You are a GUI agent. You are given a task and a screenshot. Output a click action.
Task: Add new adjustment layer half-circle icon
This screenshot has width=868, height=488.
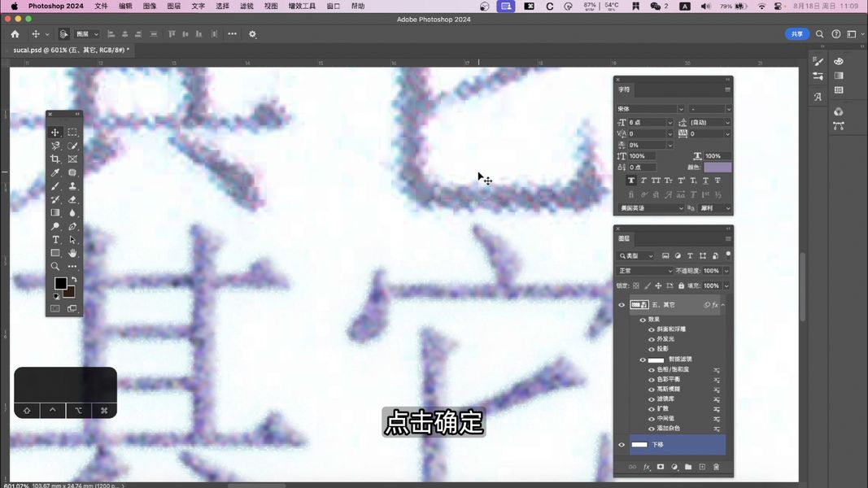click(674, 467)
